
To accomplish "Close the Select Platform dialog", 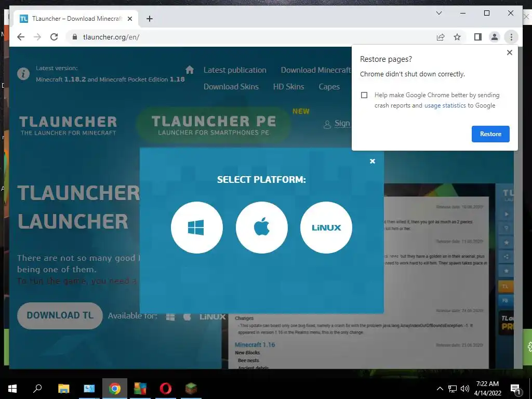I will tap(372, 161).
